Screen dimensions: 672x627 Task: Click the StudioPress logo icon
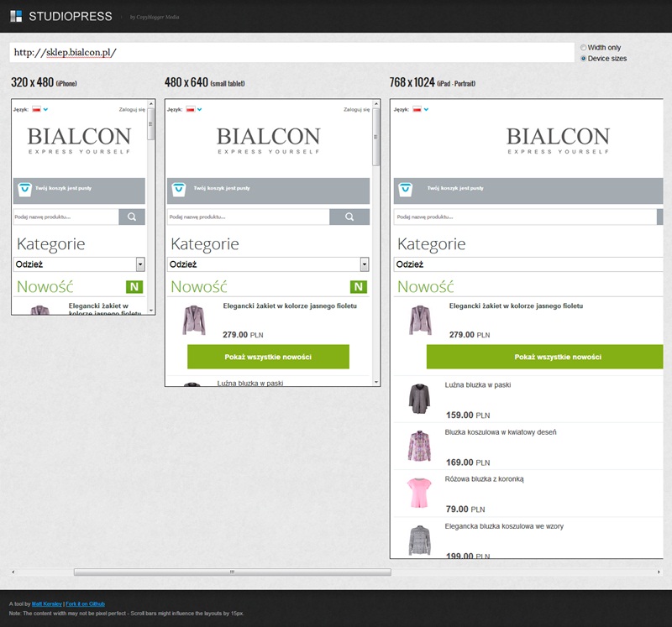pos(16,16)
